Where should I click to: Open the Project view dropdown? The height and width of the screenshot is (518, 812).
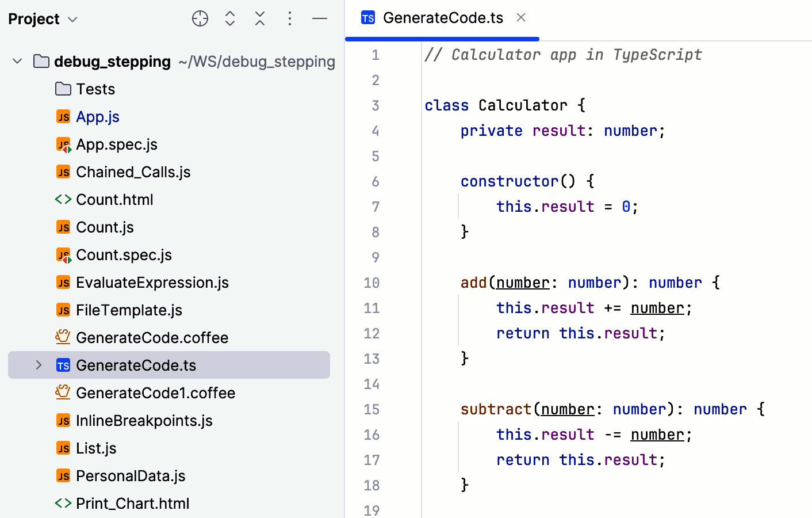click(x=72, y=19)
